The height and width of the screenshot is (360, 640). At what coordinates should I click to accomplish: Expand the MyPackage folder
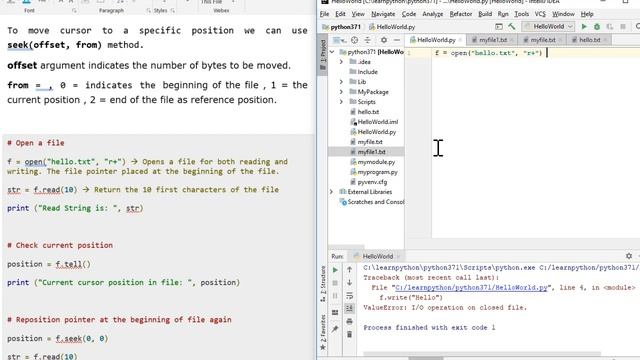341,92
